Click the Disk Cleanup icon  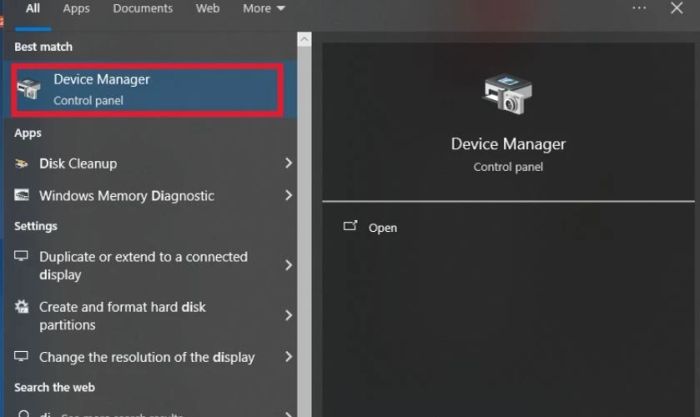click(x=21, y=164)
